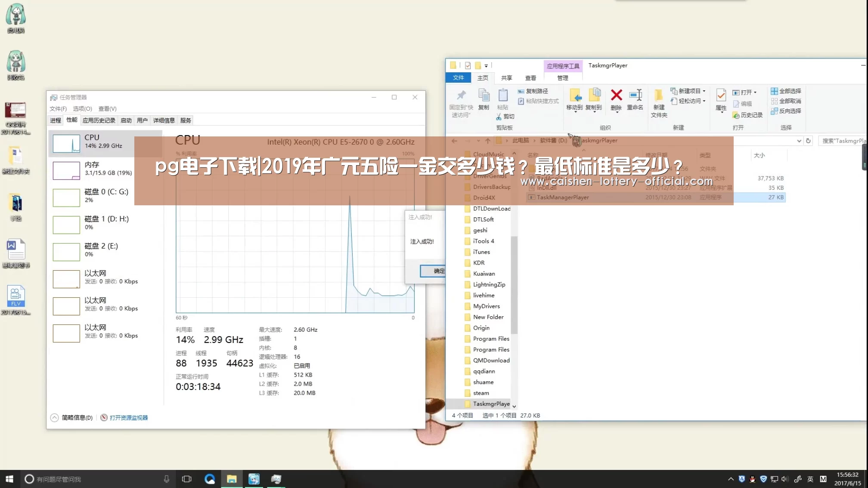
Task: Click the Copy to icon
Action: (x=594, y=96)
